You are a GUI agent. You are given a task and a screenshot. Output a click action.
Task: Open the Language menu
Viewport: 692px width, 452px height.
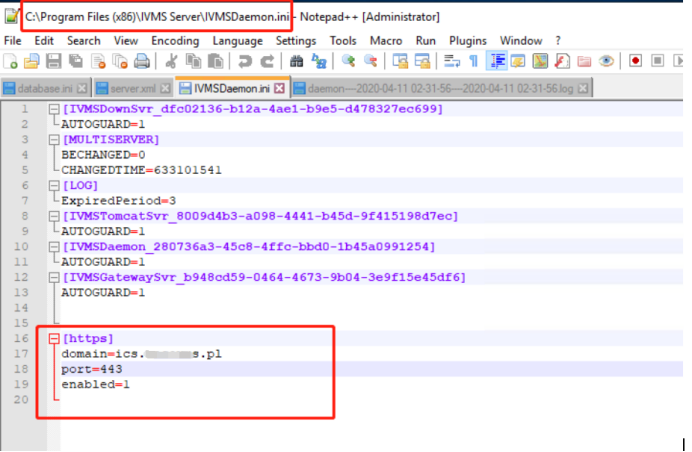click(237, 41)
